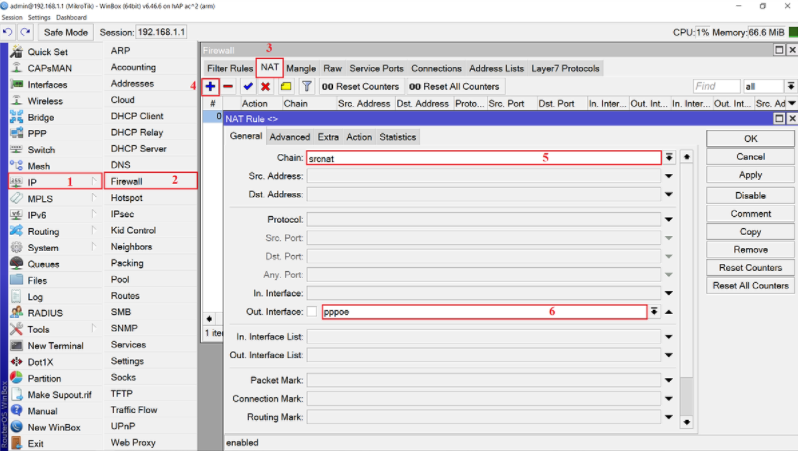Click the blue plus add rule icon
This screenshot has width=798, height=451.
(210, 87)
